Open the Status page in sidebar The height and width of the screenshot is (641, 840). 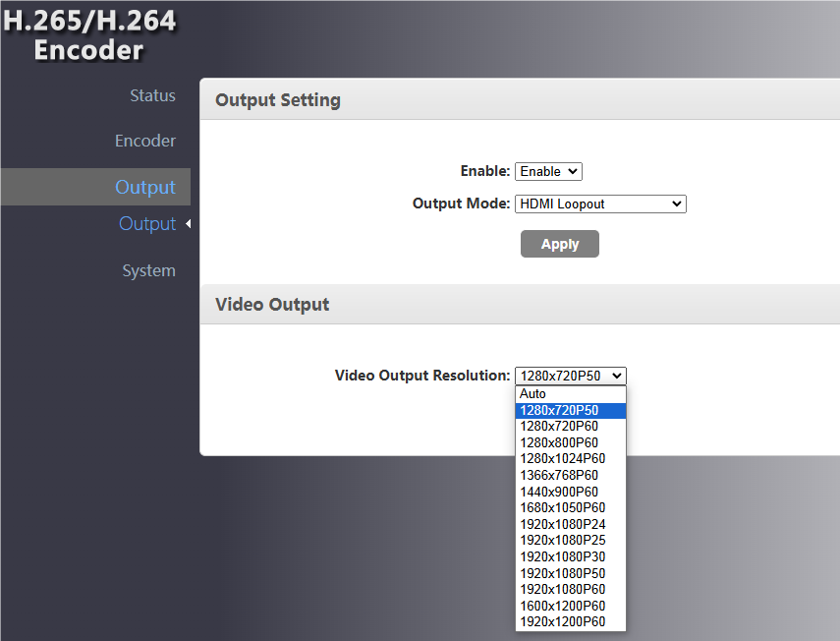coord(152,95)
